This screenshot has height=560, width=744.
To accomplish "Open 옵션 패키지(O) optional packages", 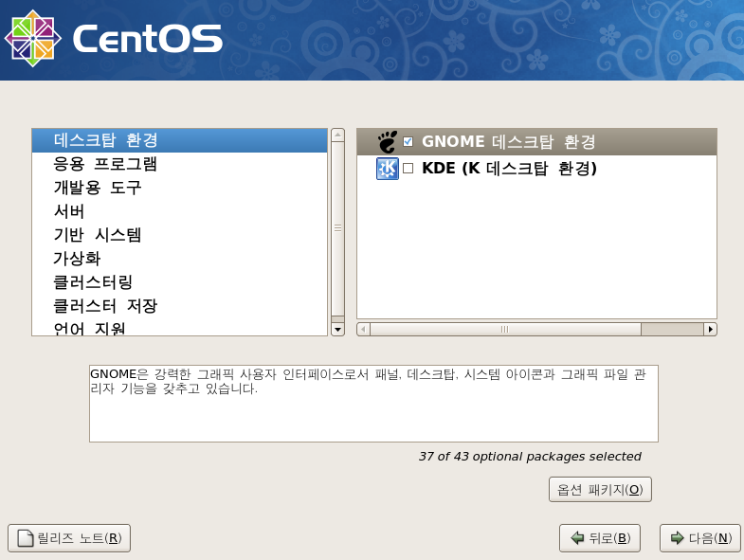I will click(600, 489).
